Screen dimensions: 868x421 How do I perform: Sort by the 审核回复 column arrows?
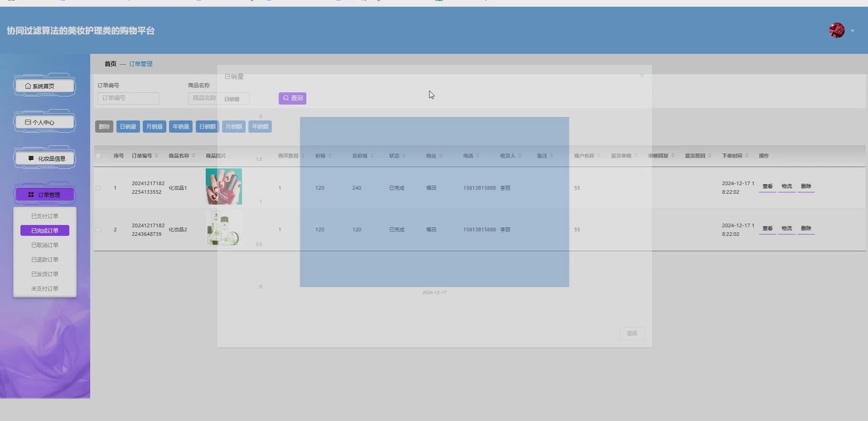673,156
